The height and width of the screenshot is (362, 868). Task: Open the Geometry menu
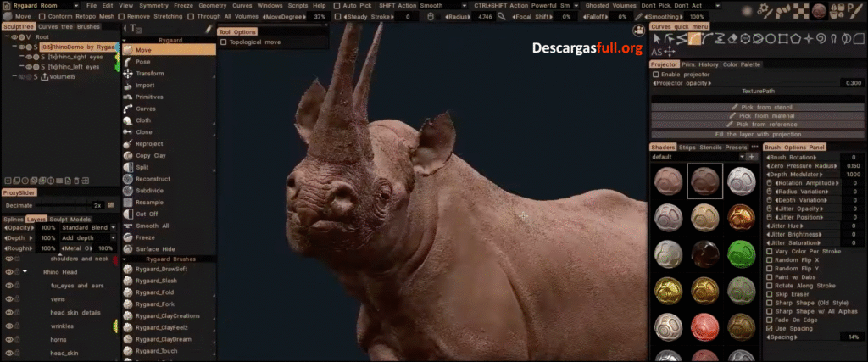tap(212, 6)
